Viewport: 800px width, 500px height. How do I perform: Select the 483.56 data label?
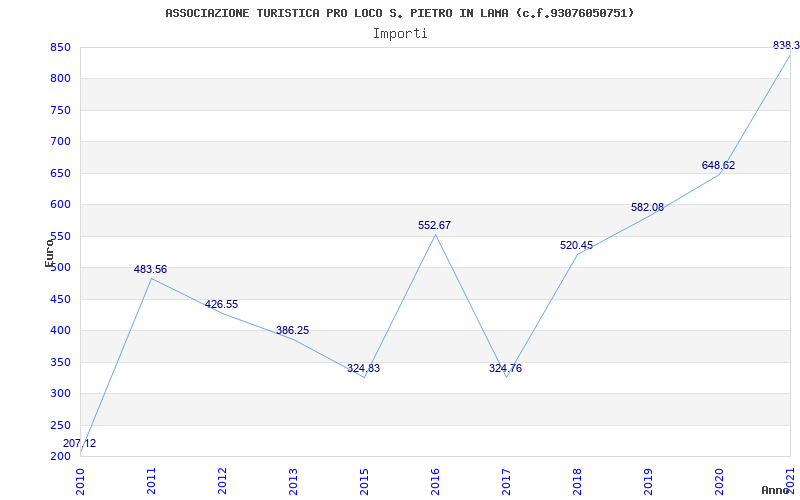tap(151, 269)
